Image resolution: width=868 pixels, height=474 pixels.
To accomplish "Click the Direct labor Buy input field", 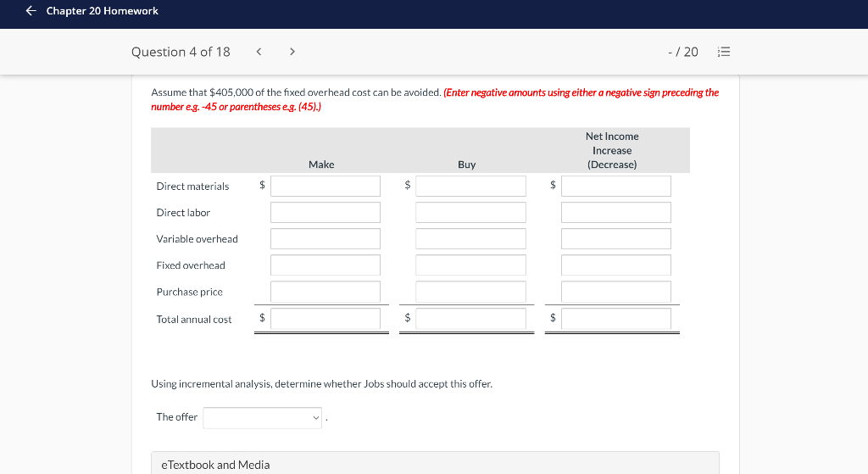I will [x=470, y=213].
